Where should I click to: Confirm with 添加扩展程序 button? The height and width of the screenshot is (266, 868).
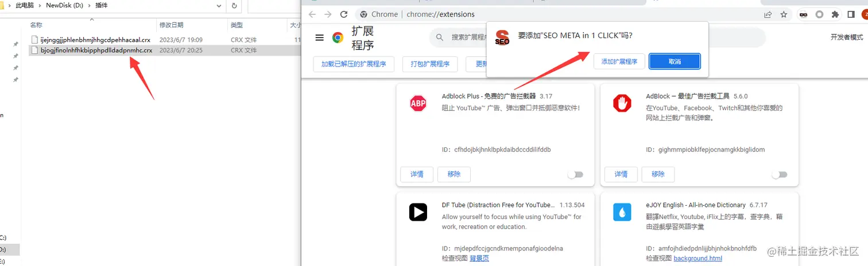(619, 61)
